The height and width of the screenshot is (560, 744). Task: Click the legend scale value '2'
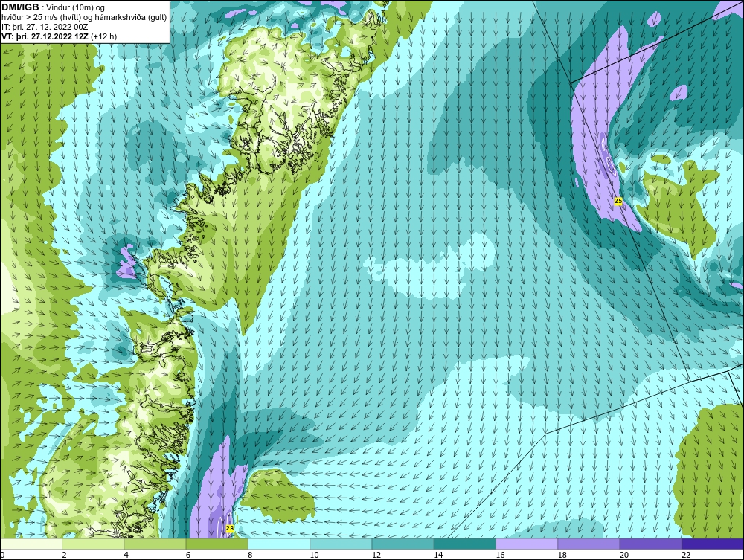(x=64, y=556)
